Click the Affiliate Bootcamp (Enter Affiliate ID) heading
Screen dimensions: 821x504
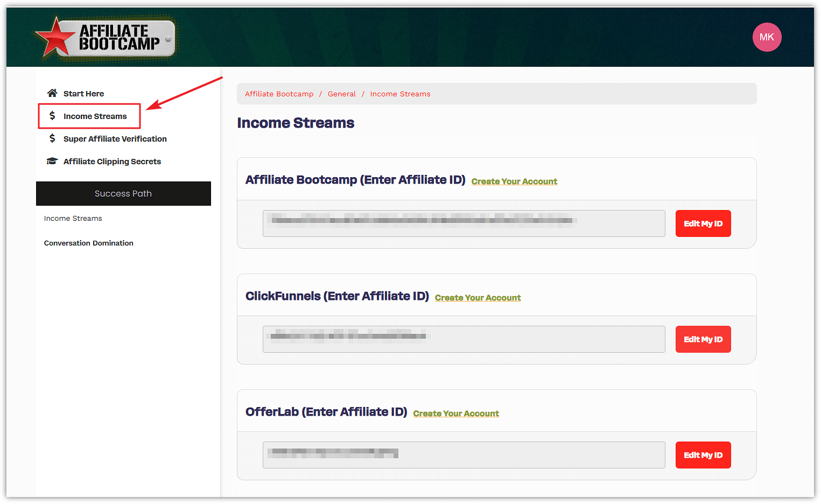[x=355, y=180]
